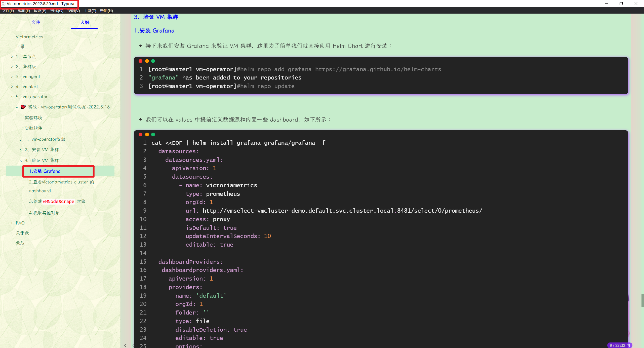644x348 pixels.
Task: Go to 最后 in outline
Action: (x=20, y=243)
